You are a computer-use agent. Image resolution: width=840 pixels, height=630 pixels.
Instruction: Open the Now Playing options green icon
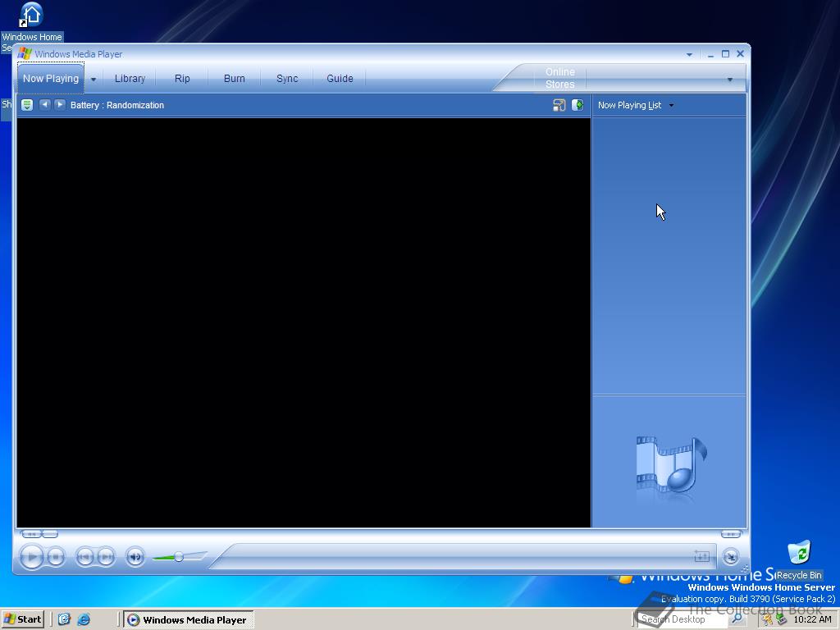click(27, 105)
